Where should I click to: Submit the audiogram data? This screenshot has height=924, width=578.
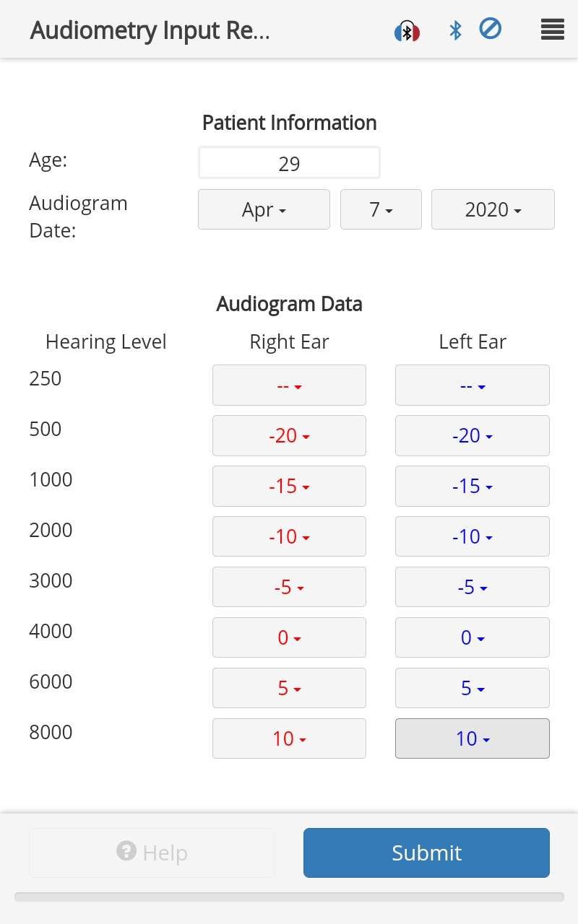(426, 853)
